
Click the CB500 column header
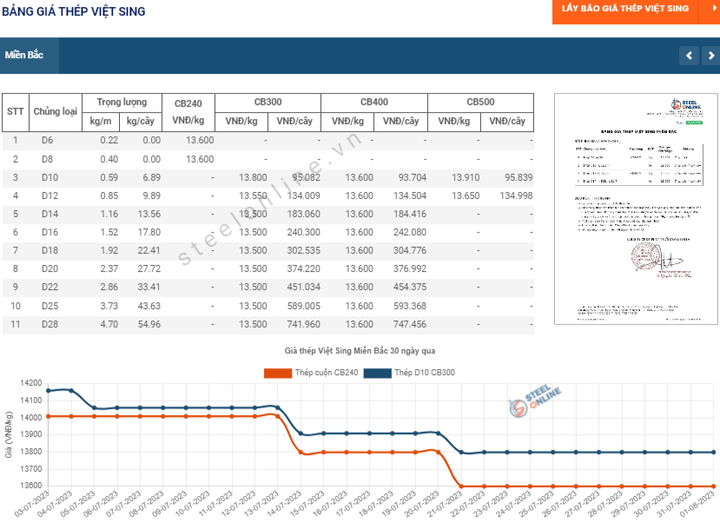481,102
